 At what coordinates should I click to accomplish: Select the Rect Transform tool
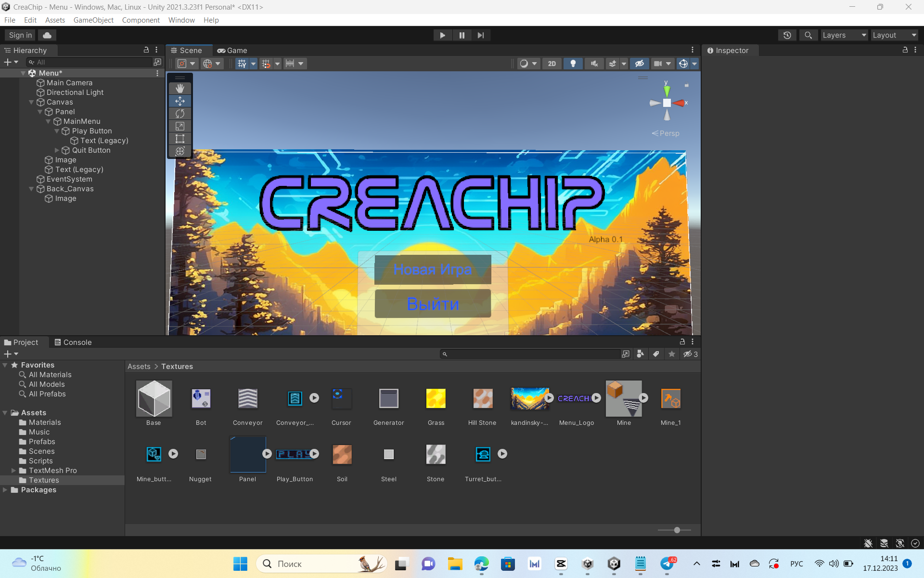tap(180, 140)
